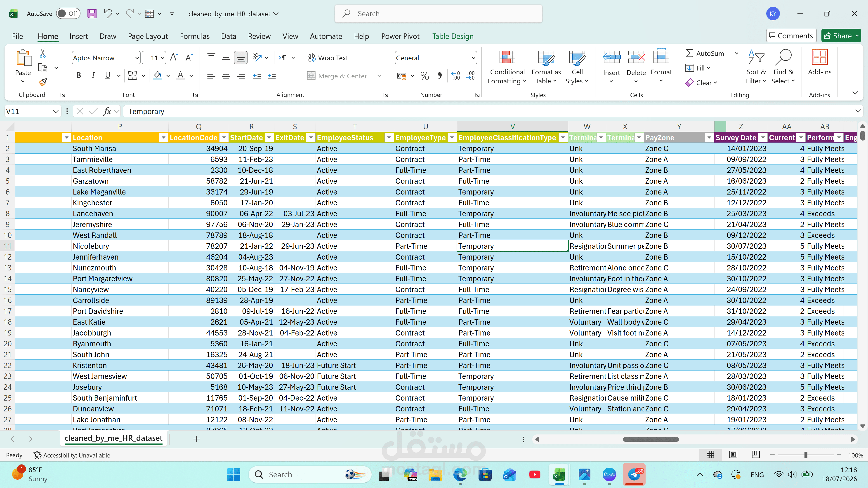Click the Insert cells icon
Viewport: 868px width, 488px height.
click(x=611, y=57)
